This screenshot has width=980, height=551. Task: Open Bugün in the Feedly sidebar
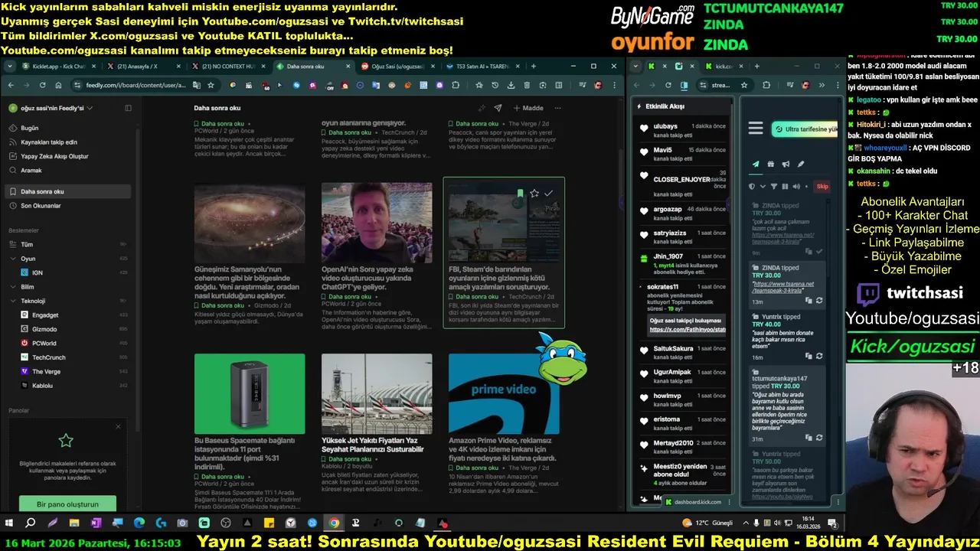click(29, 128)
